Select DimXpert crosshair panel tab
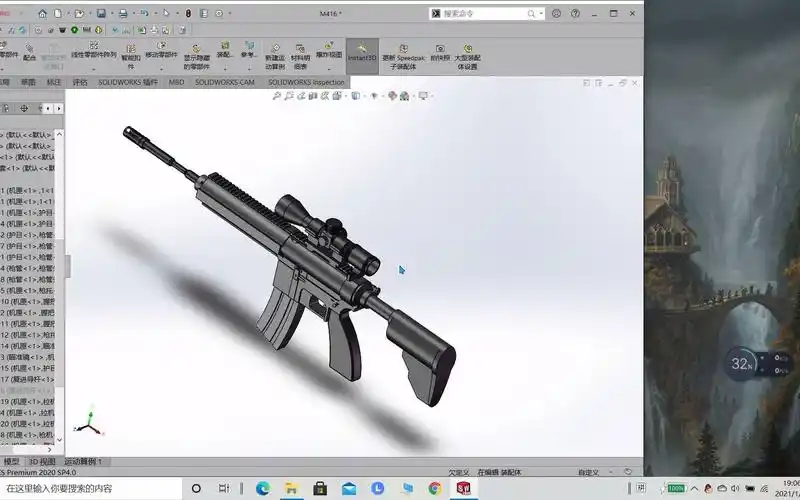Screen dimensions: 800x500 point(24,108)
